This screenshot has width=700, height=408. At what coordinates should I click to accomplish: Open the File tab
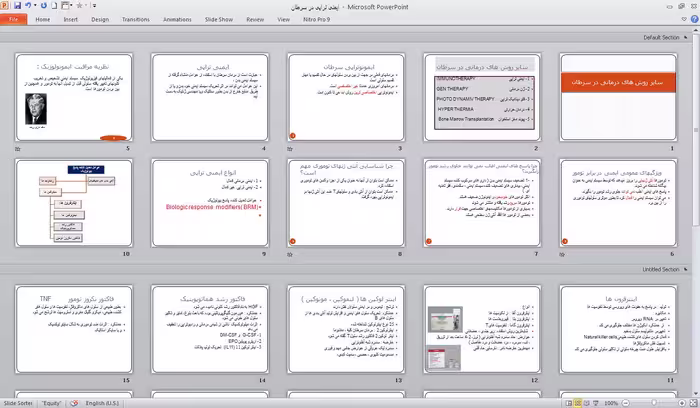13,19
